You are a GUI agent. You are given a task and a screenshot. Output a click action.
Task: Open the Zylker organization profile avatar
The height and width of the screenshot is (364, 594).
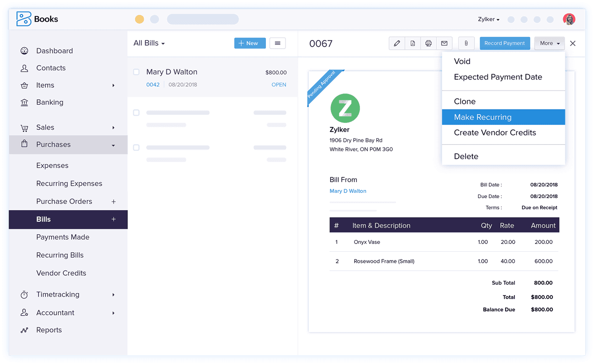569,19
